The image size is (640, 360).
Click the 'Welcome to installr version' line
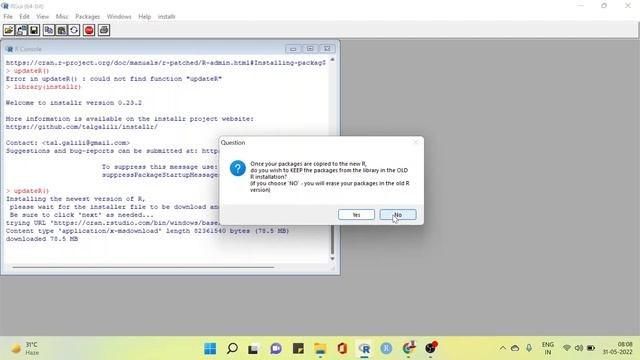(x=73, y=103)
